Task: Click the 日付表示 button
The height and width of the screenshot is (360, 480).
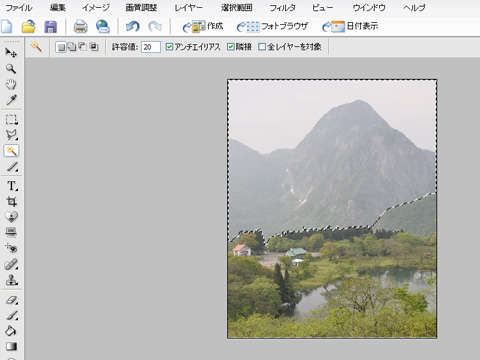Action: (x=350, y=26)
